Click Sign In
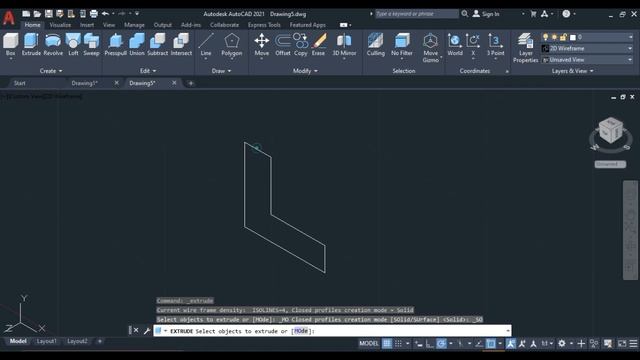Viewport: 640px width, 360px height. (x=486, y=14)
